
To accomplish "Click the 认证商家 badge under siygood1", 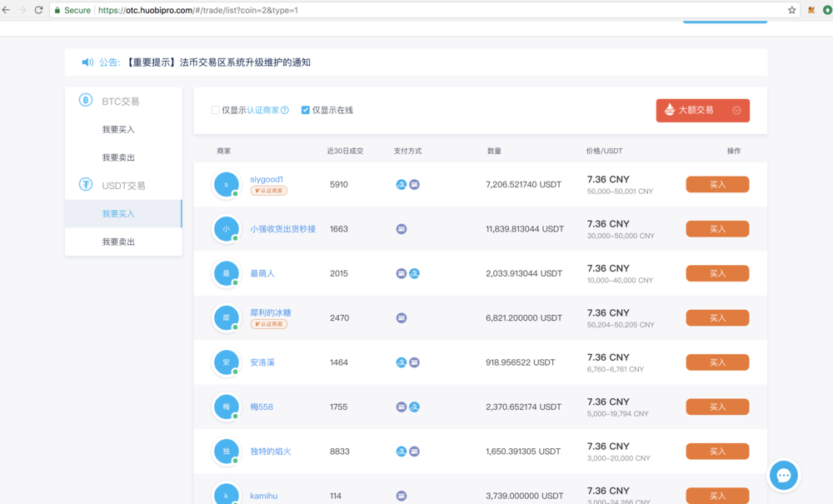I will (268, 191).
